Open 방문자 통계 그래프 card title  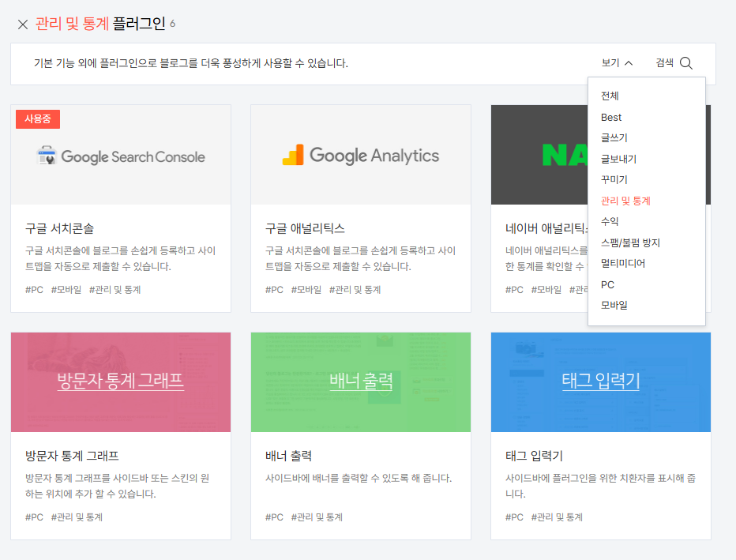[x=72, y=456]
